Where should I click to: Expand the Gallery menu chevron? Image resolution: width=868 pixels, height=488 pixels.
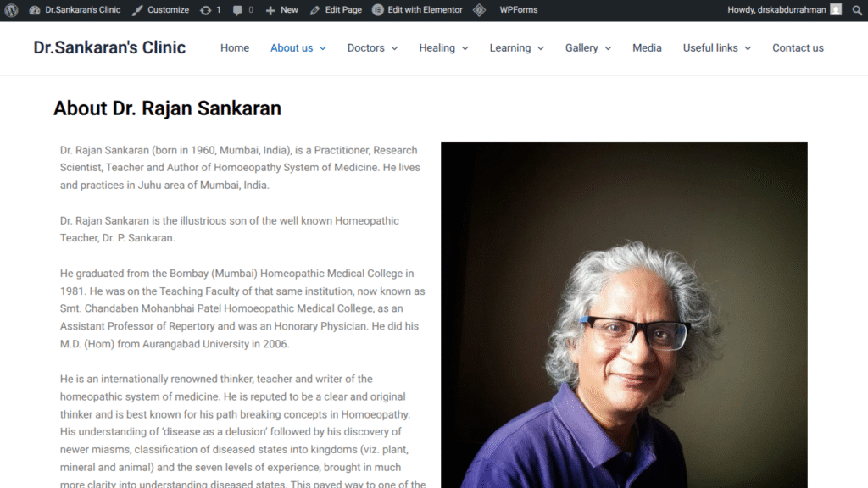pyautogui.click(x=608, y=48)
